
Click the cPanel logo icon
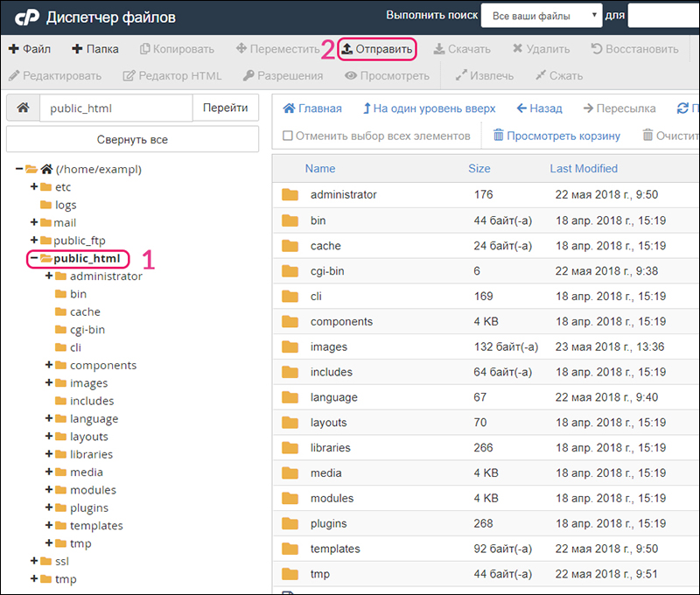(x=25, y=17)
